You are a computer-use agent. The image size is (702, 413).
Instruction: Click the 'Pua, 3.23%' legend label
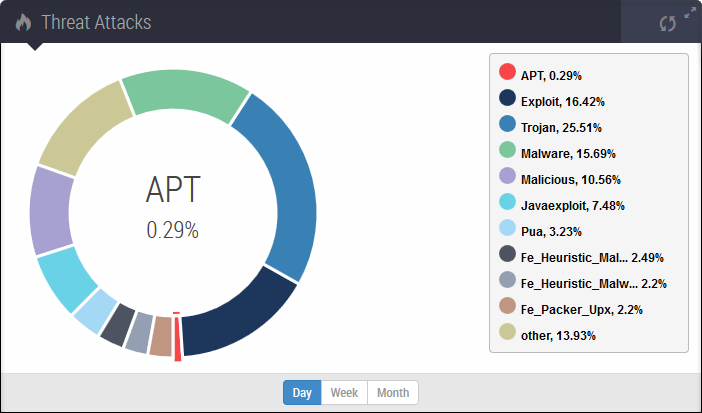click(551, 232)
